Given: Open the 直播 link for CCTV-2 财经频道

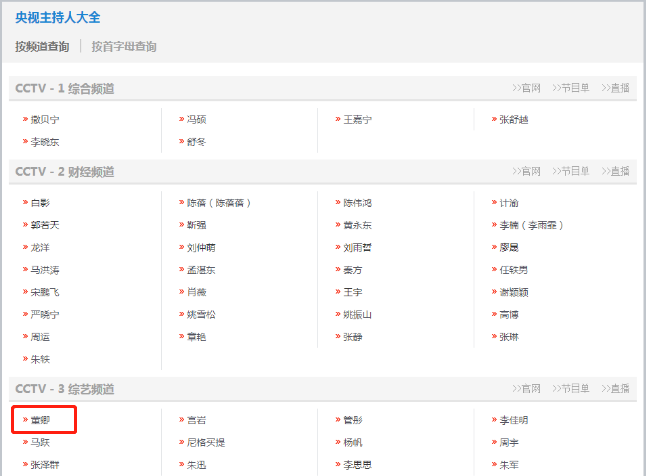Looking at the screenshot, I should tap(616, 171).
